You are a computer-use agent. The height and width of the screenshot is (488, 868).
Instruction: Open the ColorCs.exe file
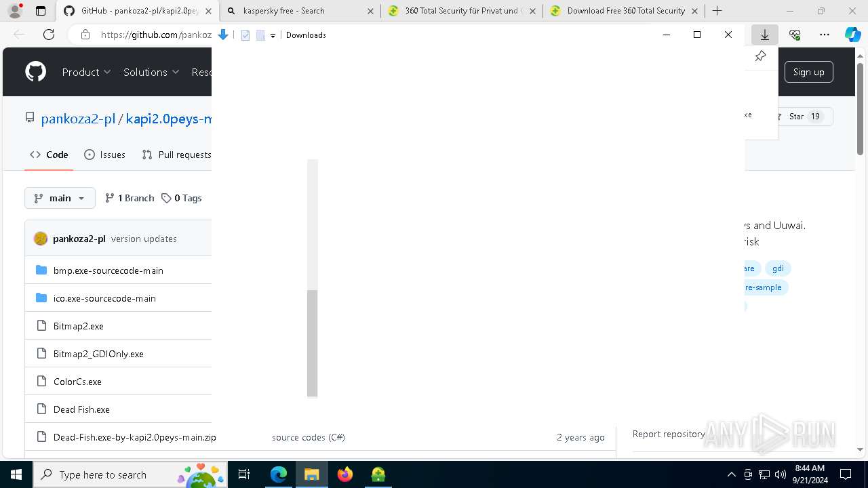pyautogui.click(x=77, y=382)
